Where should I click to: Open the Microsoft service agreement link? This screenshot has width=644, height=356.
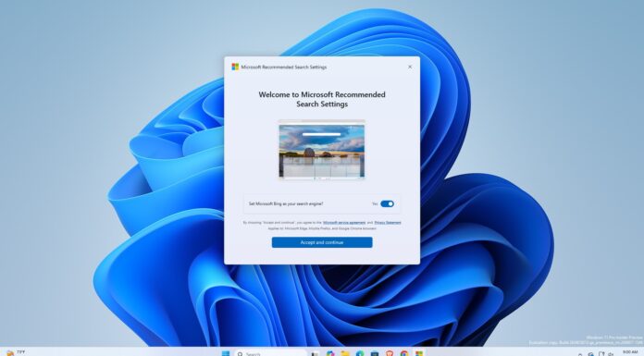(x=344, y=223)
